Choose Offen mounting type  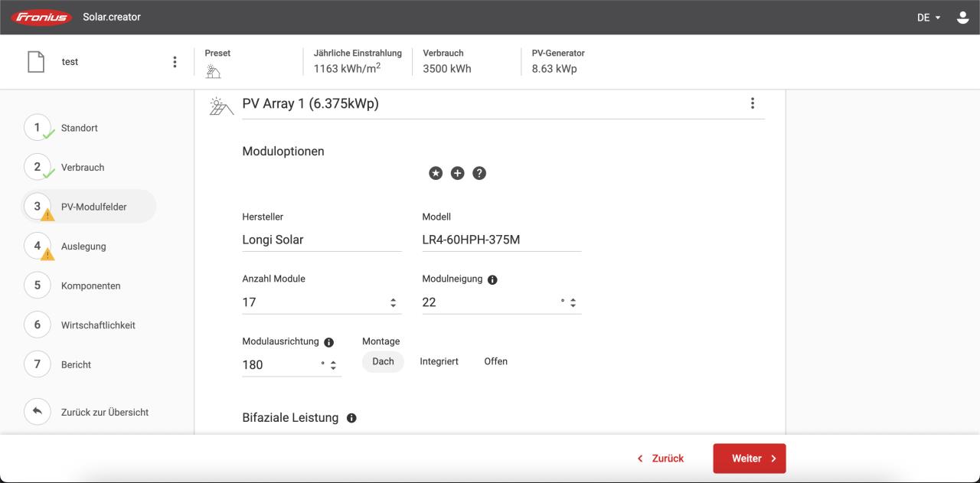(x=495, y=361)
